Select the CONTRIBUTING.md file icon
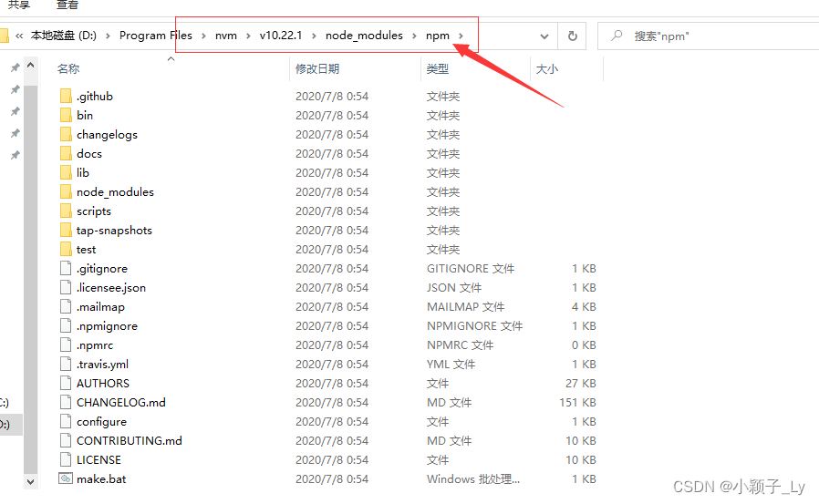819x504 pixels. point(66,440)
